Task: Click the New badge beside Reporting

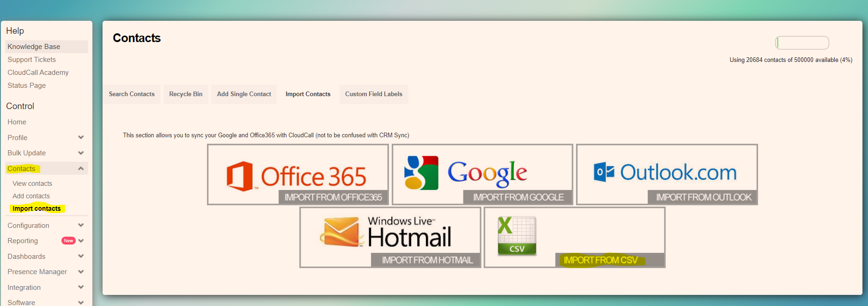Action: pyautogui.click(x=68, y=241)
